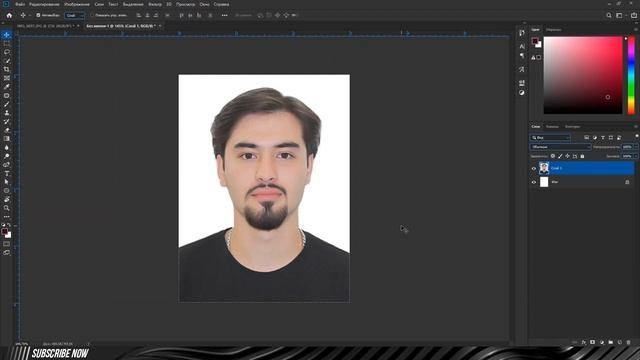The height and width of the screenshot is (360, 640).
Task: Click the Add layer style fx icon
Action: point(584,342)
